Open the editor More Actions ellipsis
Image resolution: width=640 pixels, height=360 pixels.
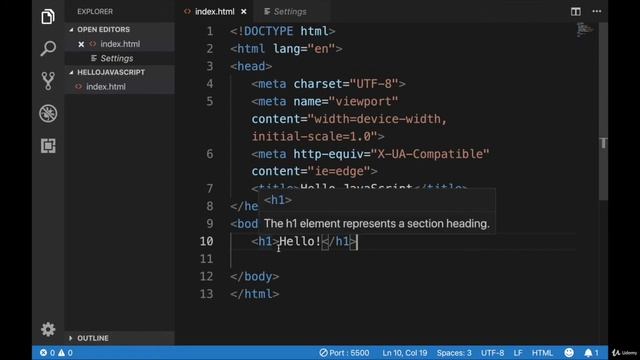coord(597,11)
